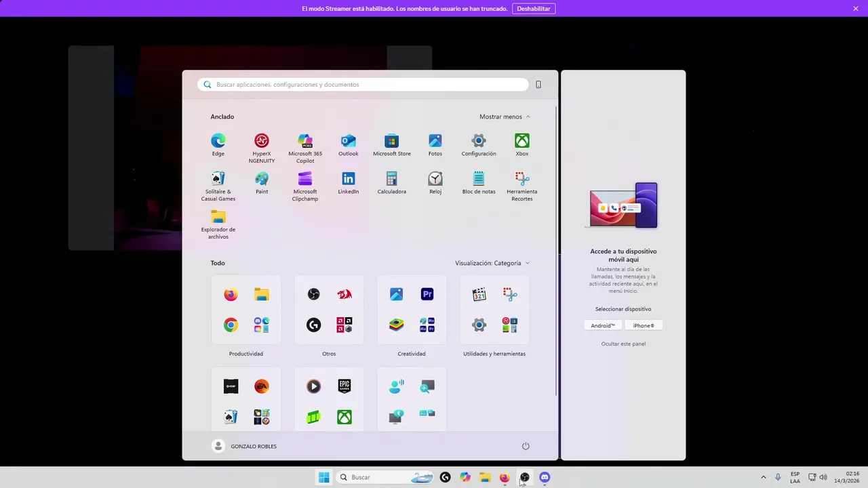Click the taskbar Buscar search box
Image resolution: width=868 pixels, height=488 pixels.
[x=386, y=477]
